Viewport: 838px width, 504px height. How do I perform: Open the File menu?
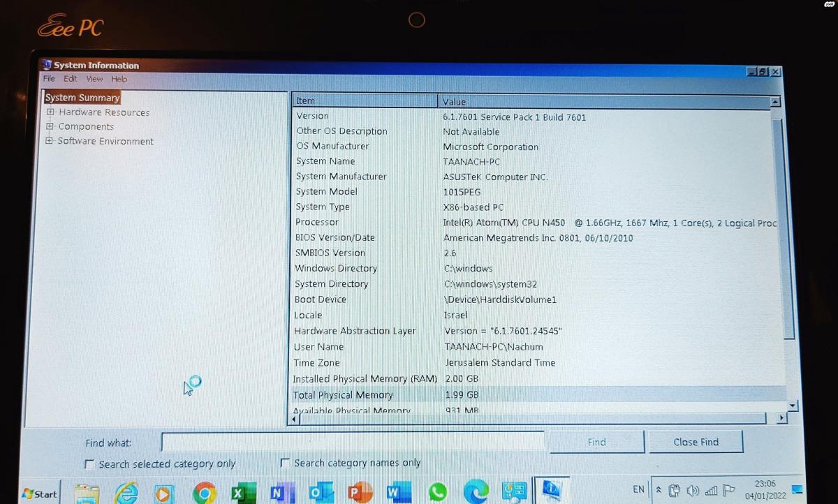(49, 79)
